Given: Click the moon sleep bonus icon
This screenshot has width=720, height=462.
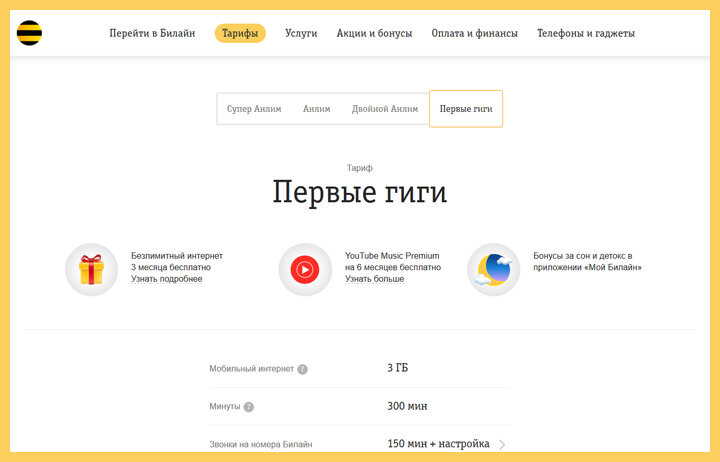Looking at the screenshot, I should point(494,270).
